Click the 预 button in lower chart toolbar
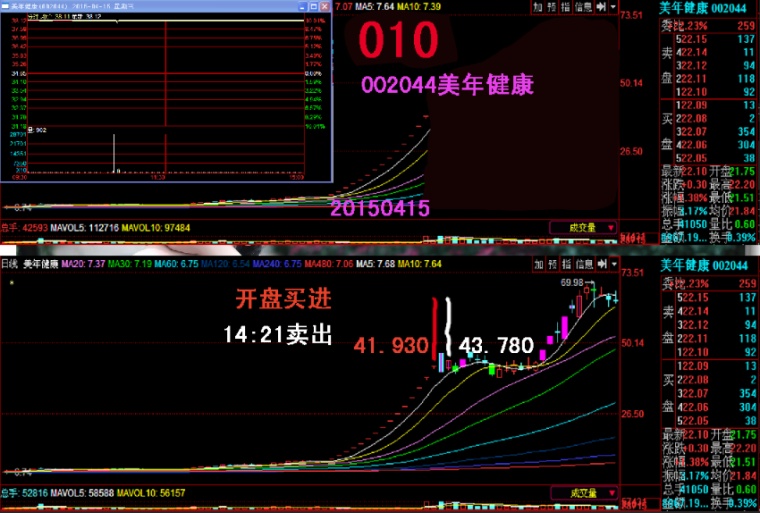 pyautogui.click(x=553, y=264)
